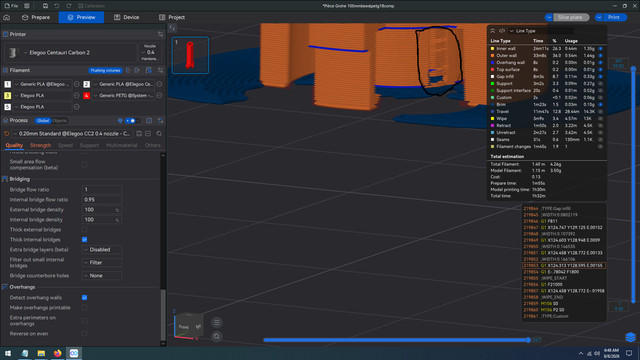The height and width of the screenshot is (360, 640).
Task: Select the Global process mode
Action: (43, 121)
